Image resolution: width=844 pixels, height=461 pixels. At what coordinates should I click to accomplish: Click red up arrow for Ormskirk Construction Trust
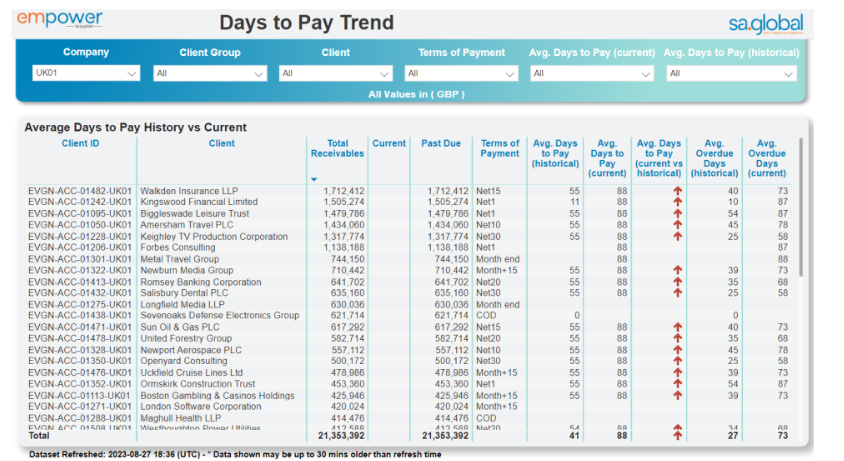[678, 384]
